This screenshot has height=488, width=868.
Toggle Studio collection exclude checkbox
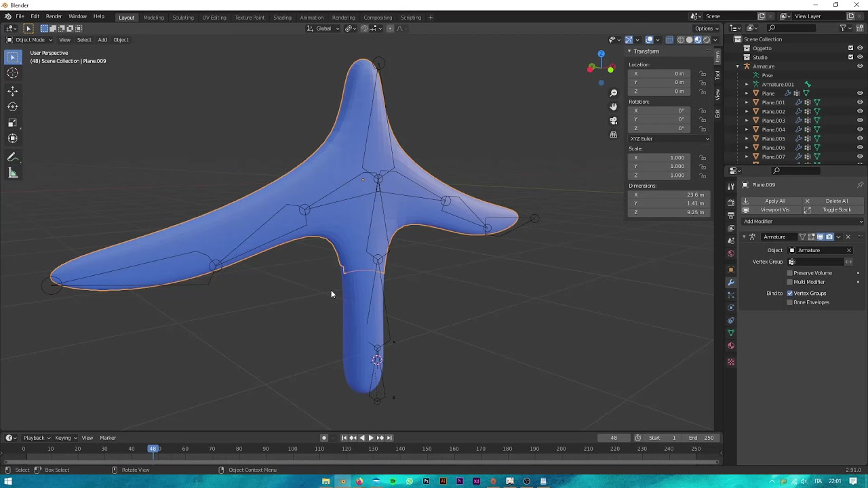click(x=851, y=57)
